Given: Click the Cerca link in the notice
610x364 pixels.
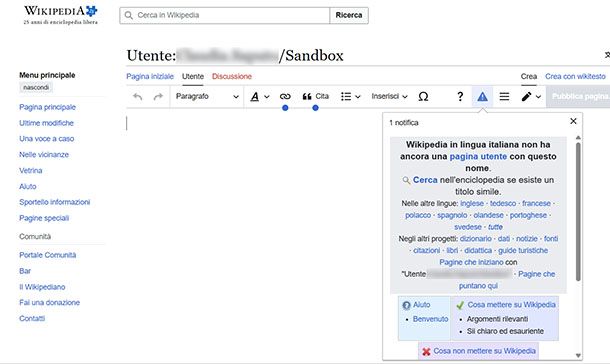Looking at the screenshot, I should point(425,180).
